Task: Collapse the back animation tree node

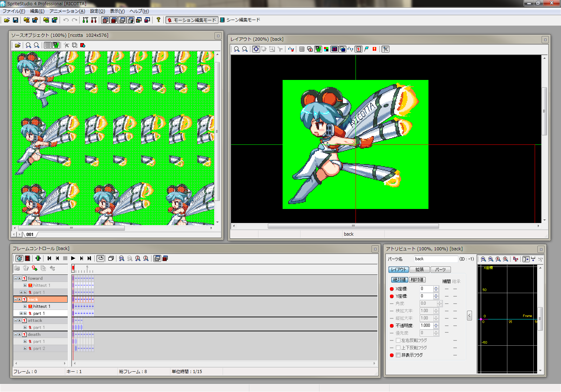Action: click(15, 299)
